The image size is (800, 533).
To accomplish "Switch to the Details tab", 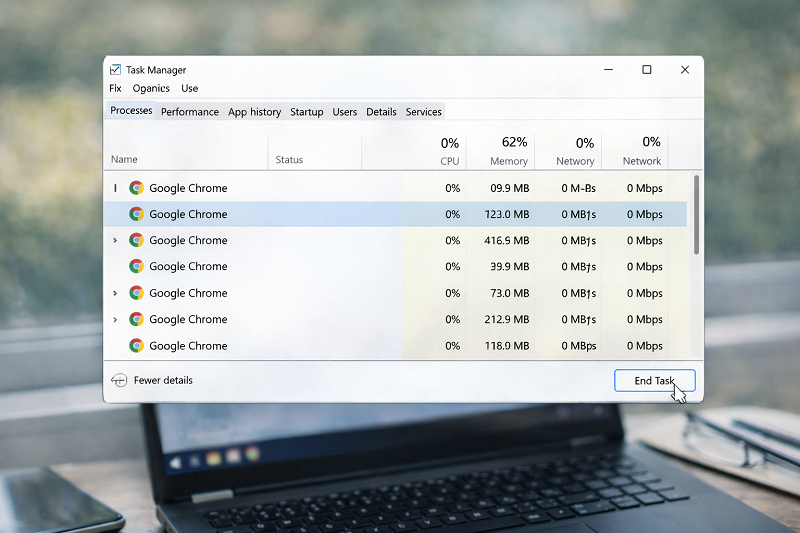I will click(x=381, y=112).
